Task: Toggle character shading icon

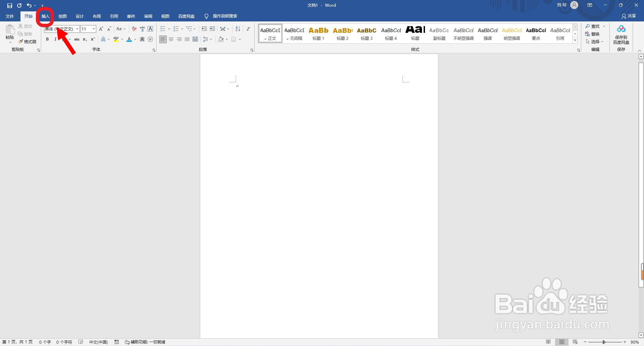Action: click(142, 39)
